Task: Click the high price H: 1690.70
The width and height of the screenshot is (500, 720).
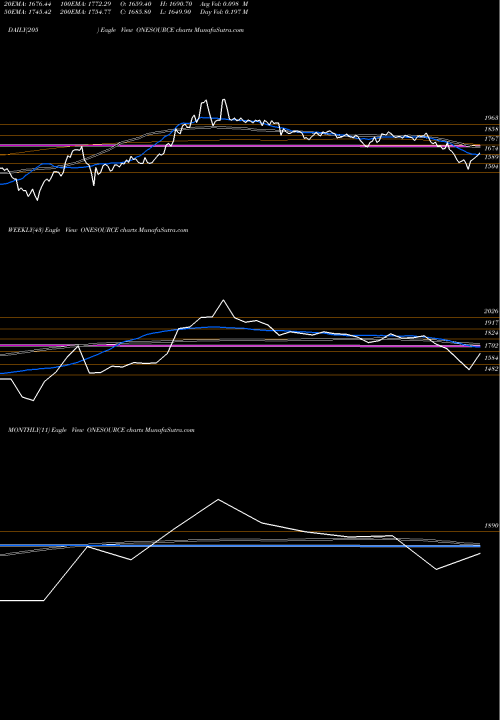Action: click(x=176, y=4)
